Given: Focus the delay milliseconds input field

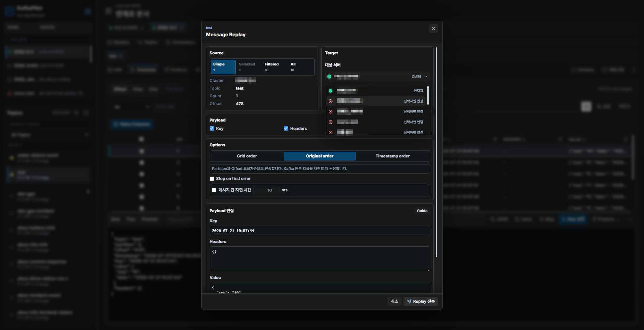Looking at the screenshot, I should tap(266, 190).
